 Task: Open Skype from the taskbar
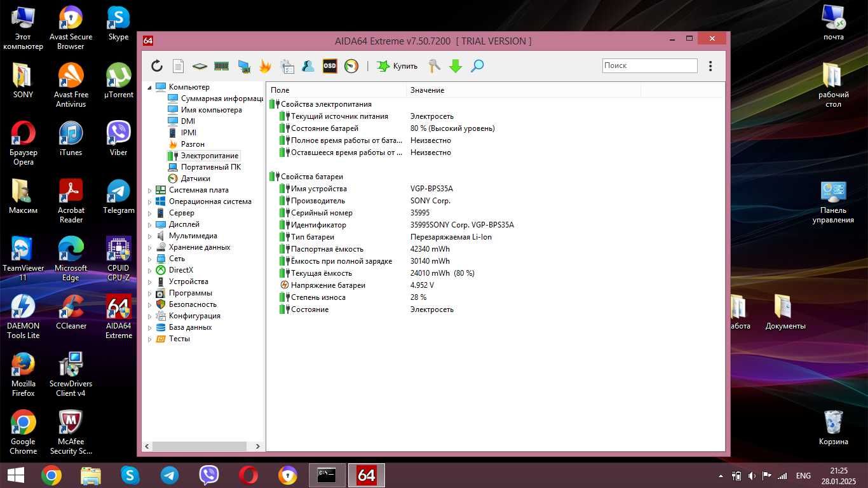pyautogui.click(x=130, y=475)
